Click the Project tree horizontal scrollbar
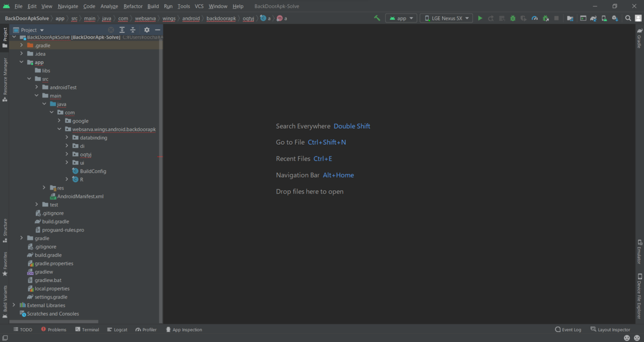 pyautogui.click(x=54, y=321)
